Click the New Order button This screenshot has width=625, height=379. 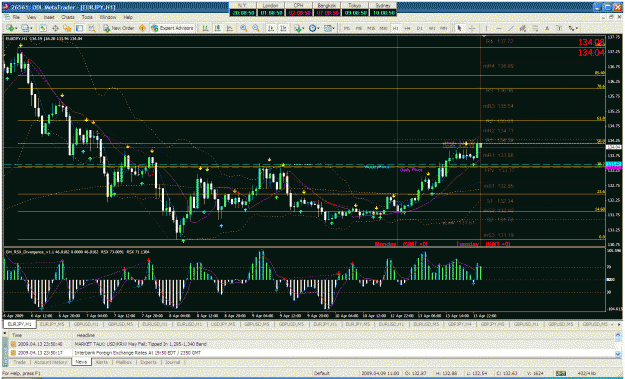click(x=119, y=28)
